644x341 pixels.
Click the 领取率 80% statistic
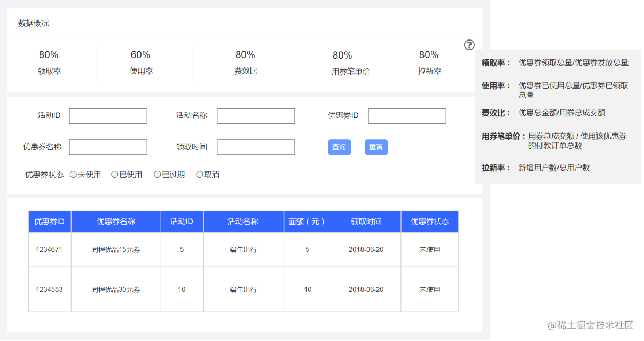pyautogui.click(x=49, y=62)
